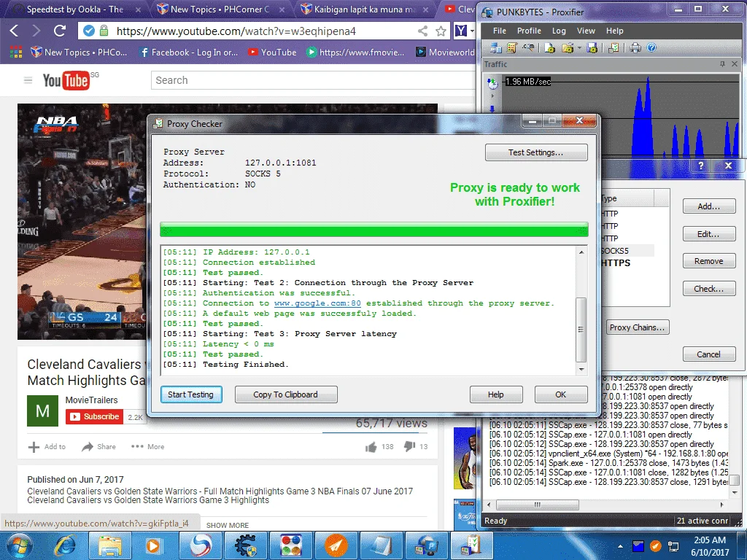Open the Facebook - Log In bookmark
The width and height of the screenshot is (747, 560).
coord(189,52)
